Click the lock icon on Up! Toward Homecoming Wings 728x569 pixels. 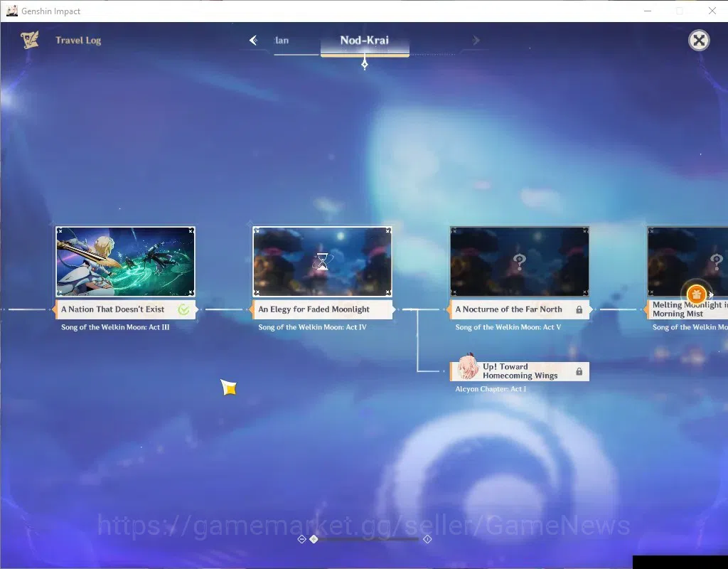click(x=579, y=371)
